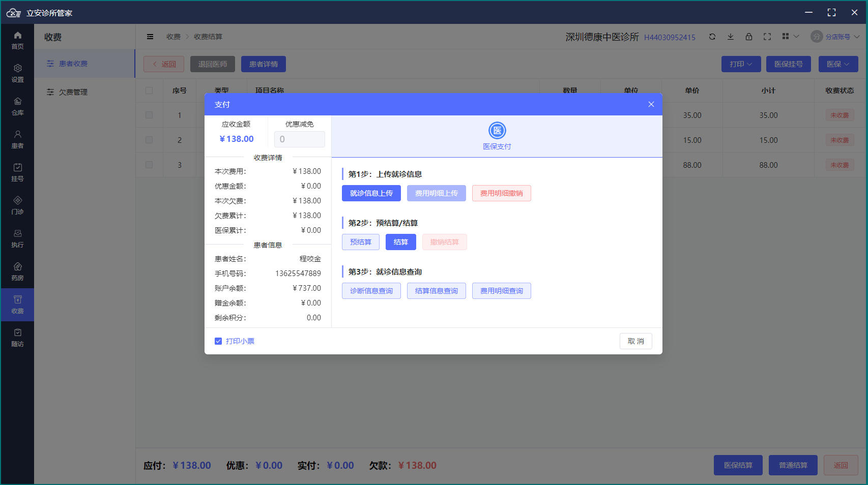Click the 分 account avatar icon
Image resolution: width=868 pixels, height=485 pixels.
click(x=817, y=37)
